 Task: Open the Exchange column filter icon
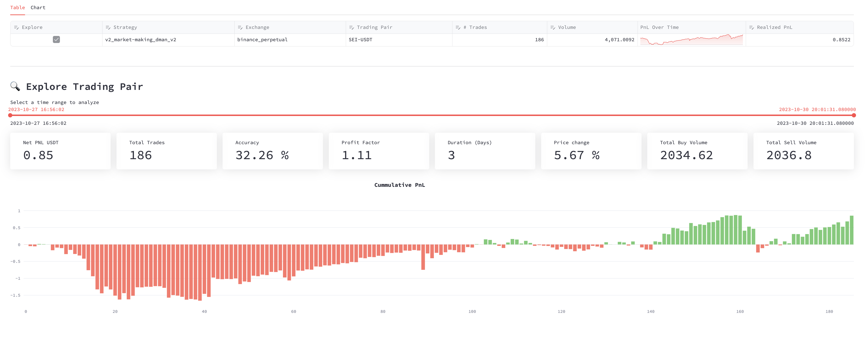240,27
